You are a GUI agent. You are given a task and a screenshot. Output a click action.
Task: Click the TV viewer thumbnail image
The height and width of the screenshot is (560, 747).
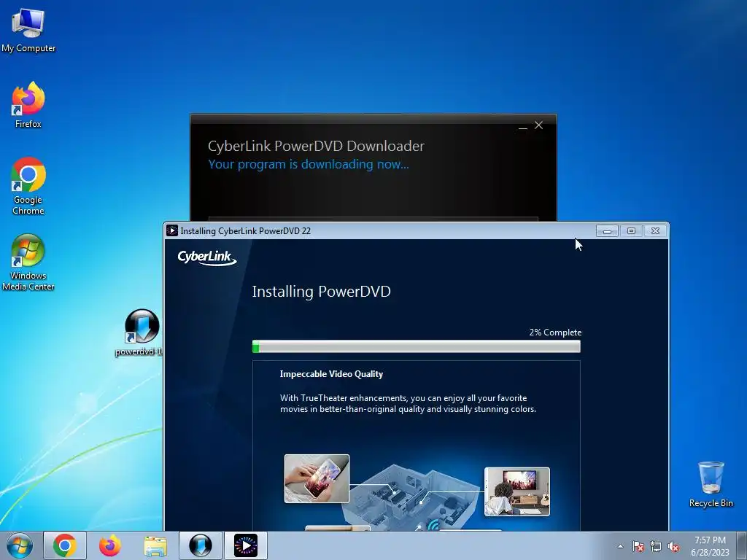point(517,492)
